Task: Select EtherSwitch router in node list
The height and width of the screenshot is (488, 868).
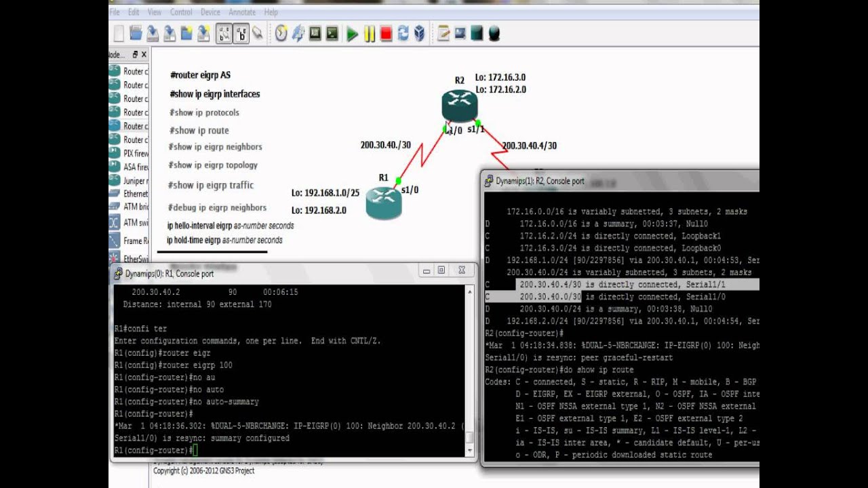Action: [x=129, y=258]
